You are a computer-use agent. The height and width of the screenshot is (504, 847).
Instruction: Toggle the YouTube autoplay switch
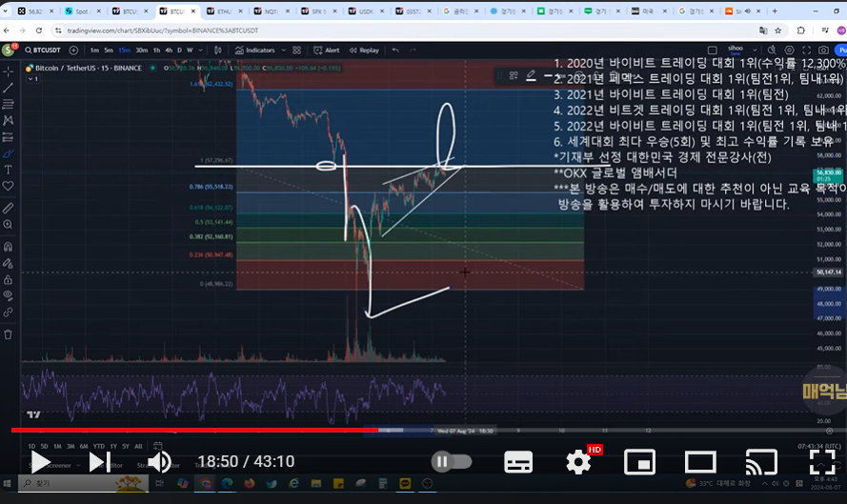point(452,461)
